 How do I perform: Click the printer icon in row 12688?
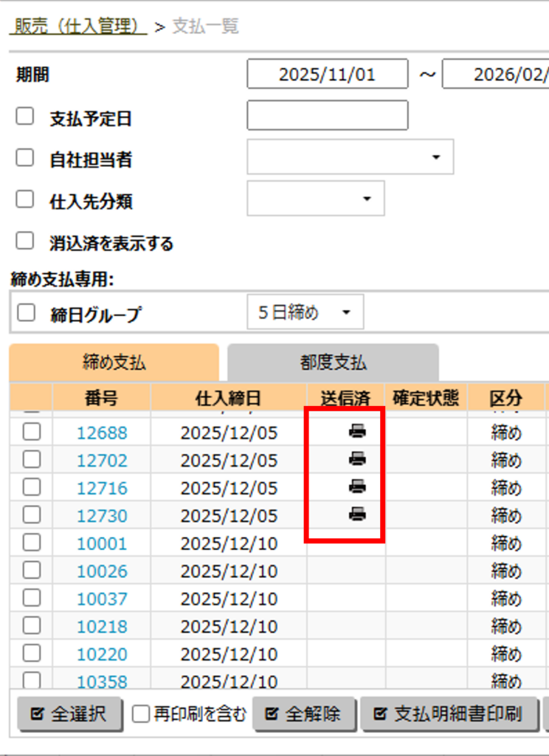[357, 432]
